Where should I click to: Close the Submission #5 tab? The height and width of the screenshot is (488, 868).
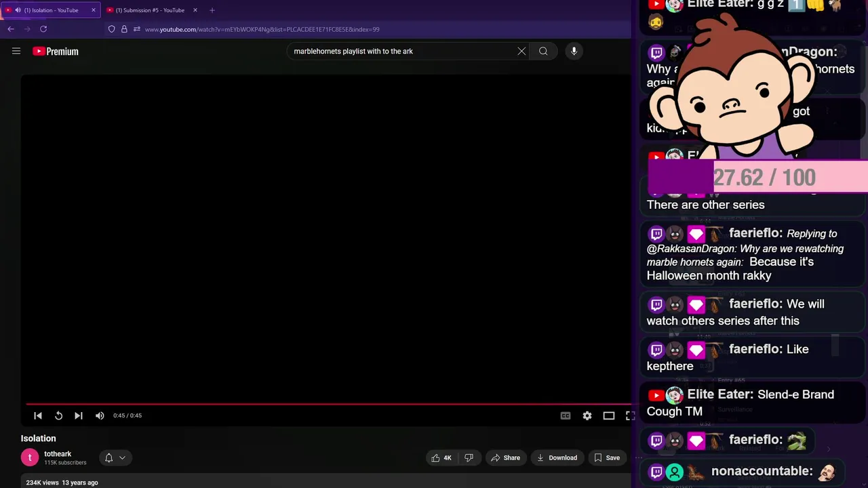tap(195, 10)
